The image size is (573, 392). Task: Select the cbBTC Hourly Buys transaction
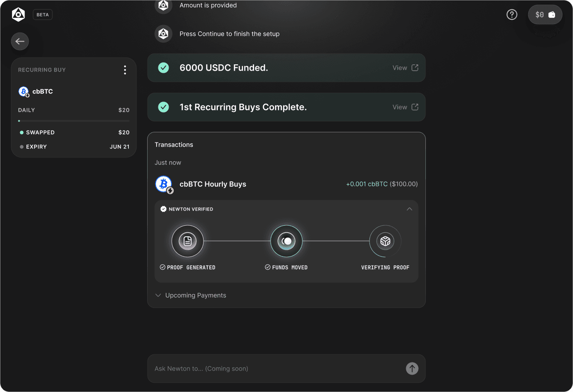click(x=286, y=184)
